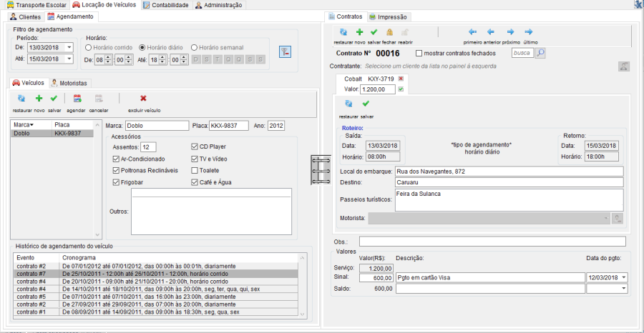Remove the Cobalt KXY-3719 vehicle red X
Viewport: 644px width, 333px height.
401,79
